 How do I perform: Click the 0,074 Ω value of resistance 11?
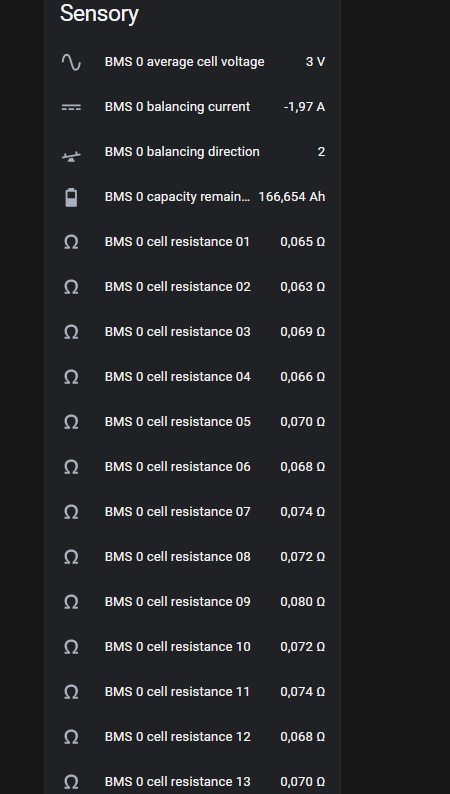(x=303, y=692)
